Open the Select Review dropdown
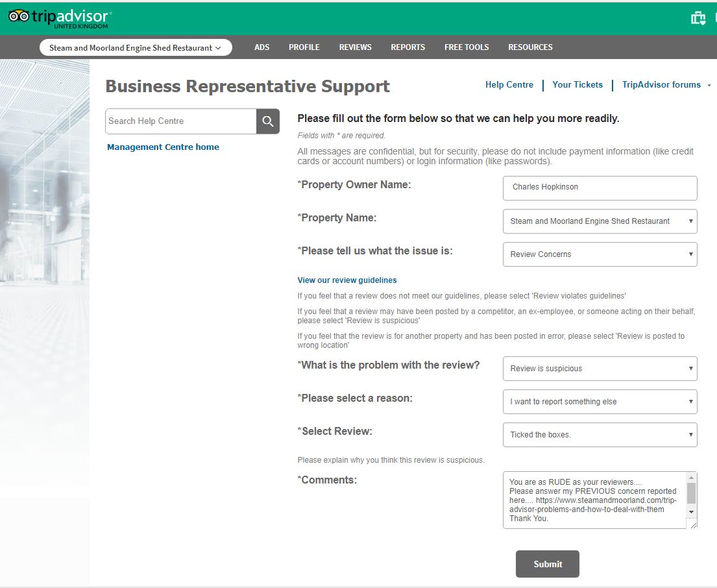The width and height of the screenshot is (717, 588). pyautogui.click(x=600, y=435)
